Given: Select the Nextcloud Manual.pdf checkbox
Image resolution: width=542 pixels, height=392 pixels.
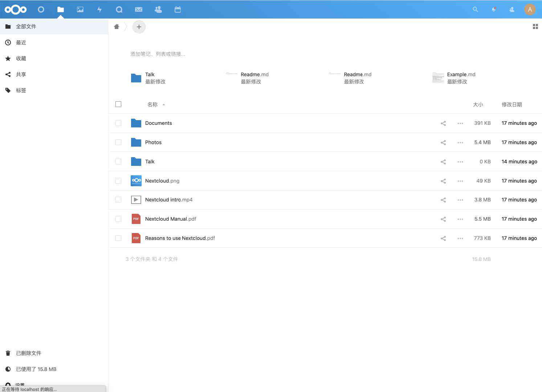Looking at the screenshot, I should 118,219.
